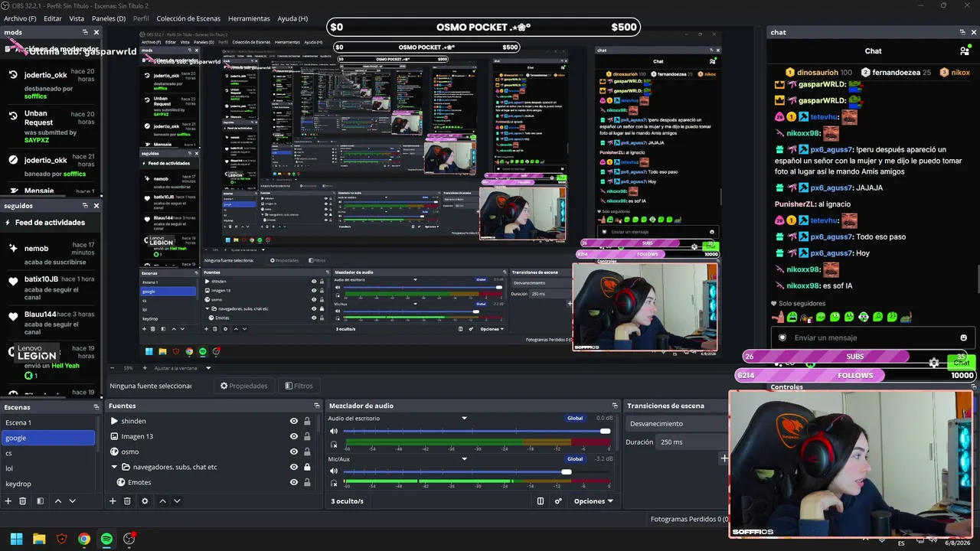Switch audio mixer layout icon

coord(541,501)
